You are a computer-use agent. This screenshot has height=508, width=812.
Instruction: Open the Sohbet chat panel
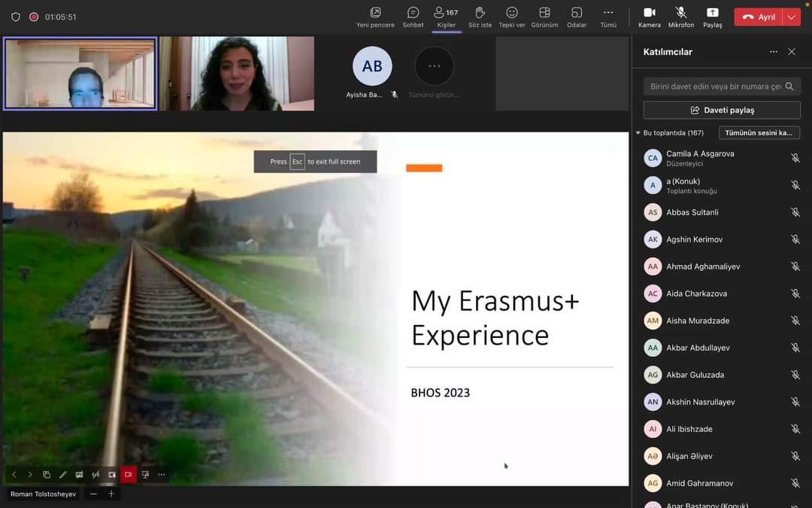tap(413, 17)
